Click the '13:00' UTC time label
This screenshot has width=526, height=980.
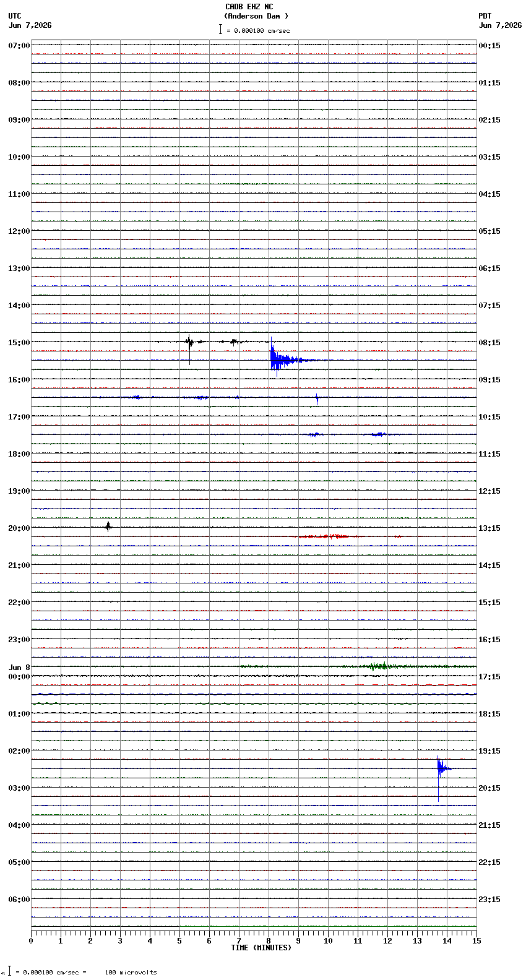(x=19, y=269)
